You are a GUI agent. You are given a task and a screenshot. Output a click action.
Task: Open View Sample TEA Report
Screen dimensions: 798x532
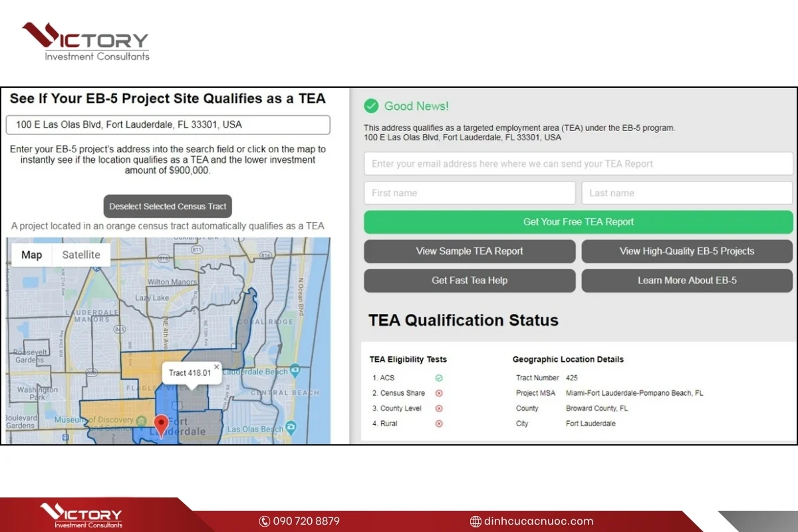point(469,251)
